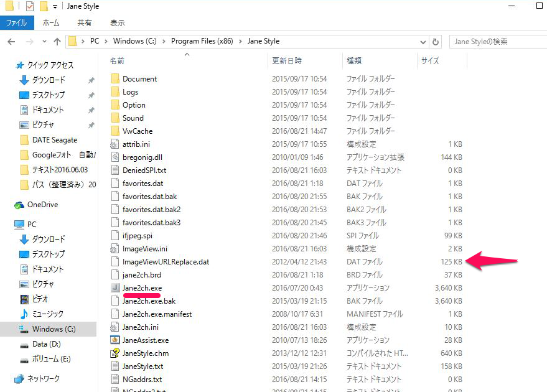Viewport: 547px width, 392px height.
Task: Select the file jane2ch.brd
Action: (x=142, y=275)
